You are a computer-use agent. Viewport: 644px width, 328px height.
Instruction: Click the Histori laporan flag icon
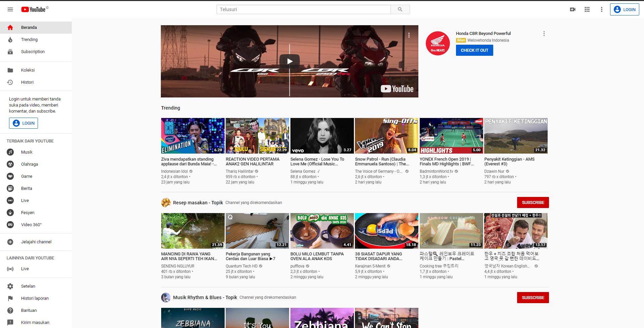pos(10,298)
